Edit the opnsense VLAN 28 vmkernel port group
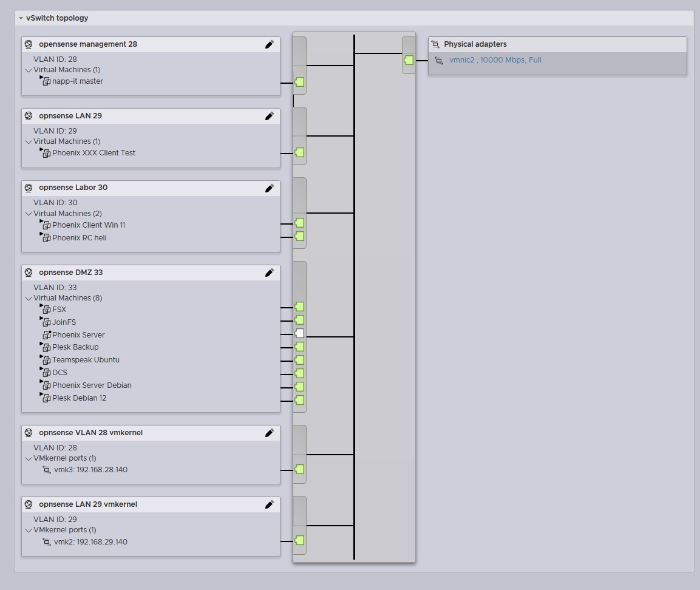This screenshot has width=700, height=590. (270, 433)
